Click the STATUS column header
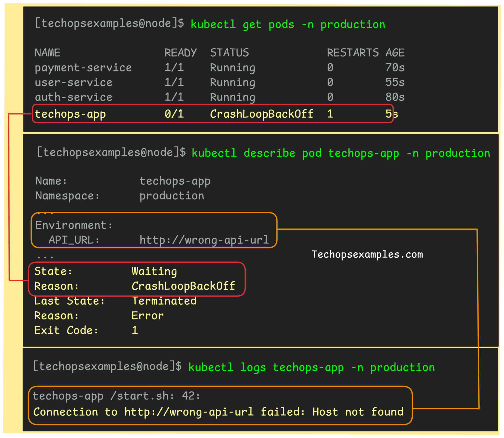This screenshot has width=504, height=438. click(229, 53)
